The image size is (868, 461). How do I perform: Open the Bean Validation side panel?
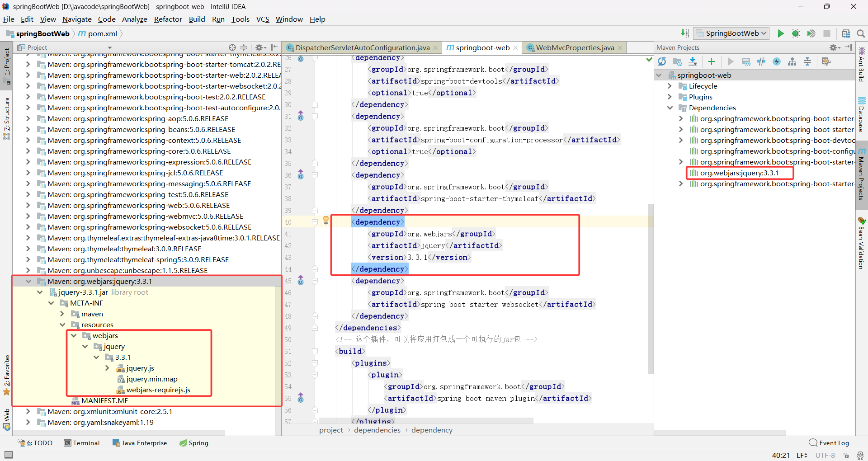pyautogui.click(x=862, y=243)
